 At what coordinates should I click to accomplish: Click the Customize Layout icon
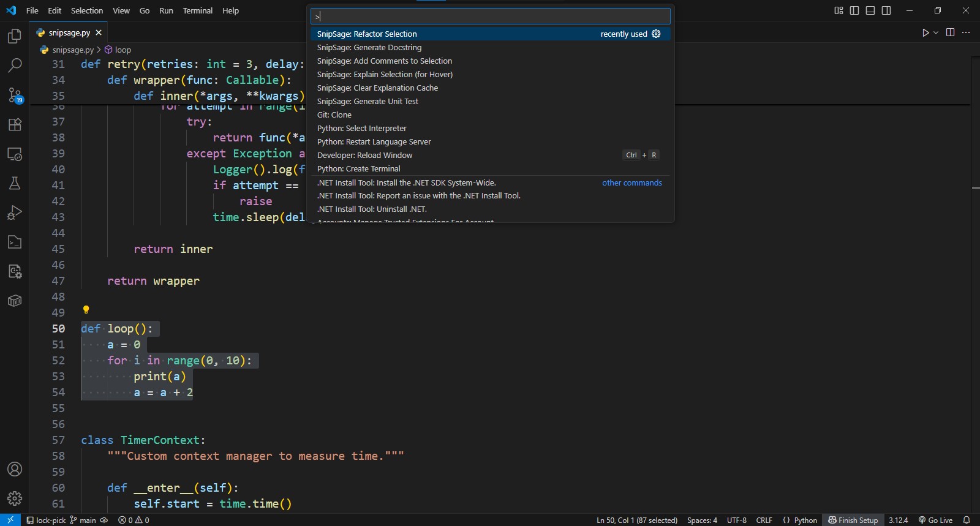[839, 10]
